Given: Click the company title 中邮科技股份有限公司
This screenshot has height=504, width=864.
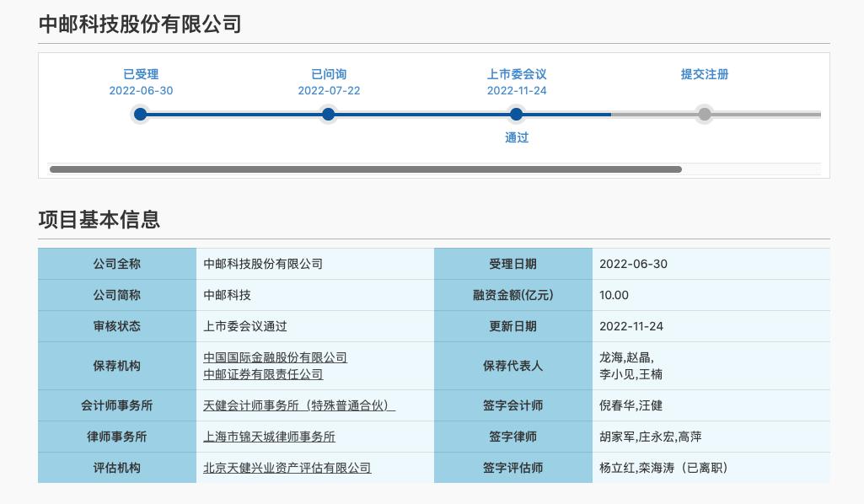Looking at the screenshot, I should point(137,24).
